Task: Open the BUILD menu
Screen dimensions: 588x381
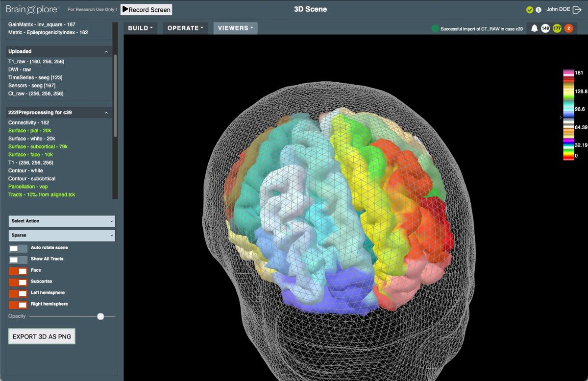Action: [x=141, y=28]
